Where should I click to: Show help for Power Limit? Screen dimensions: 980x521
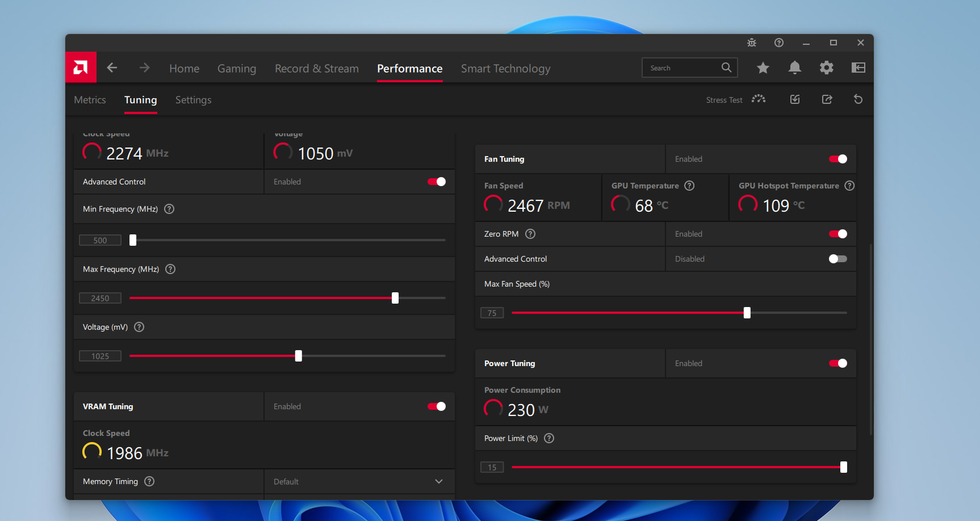[x=549, y=438]
